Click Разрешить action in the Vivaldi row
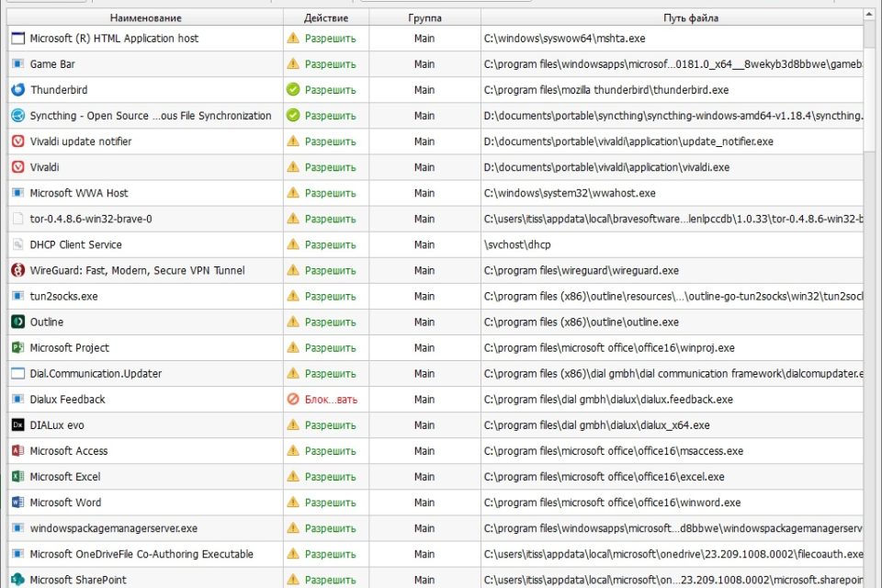 tap(330, 167)
